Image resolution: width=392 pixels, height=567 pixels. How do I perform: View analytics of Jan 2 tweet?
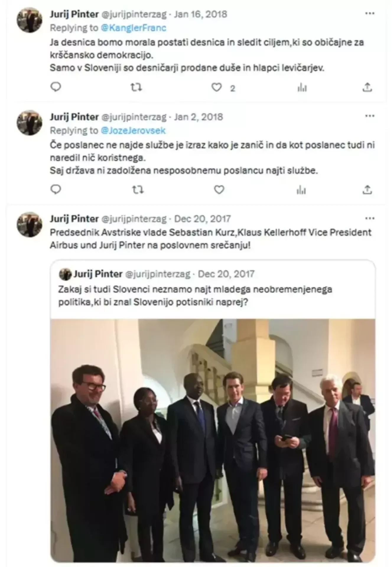click(x=301, y=190)
